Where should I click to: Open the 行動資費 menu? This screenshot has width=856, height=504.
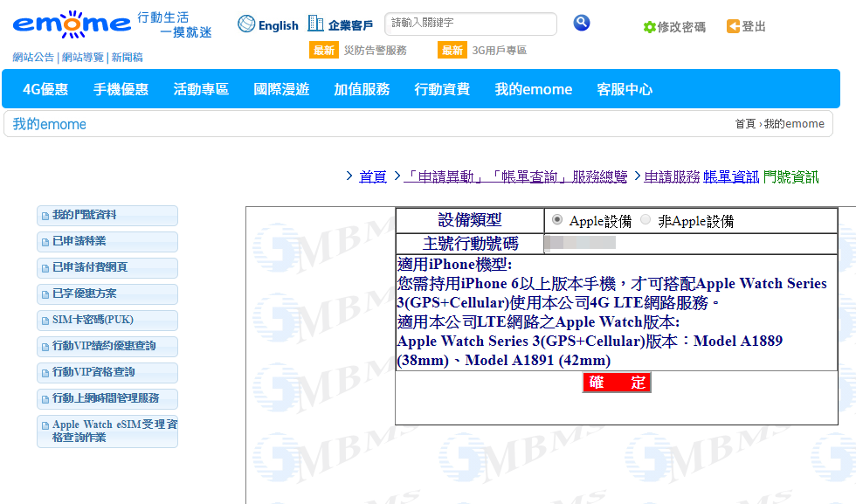click(442, 89)
